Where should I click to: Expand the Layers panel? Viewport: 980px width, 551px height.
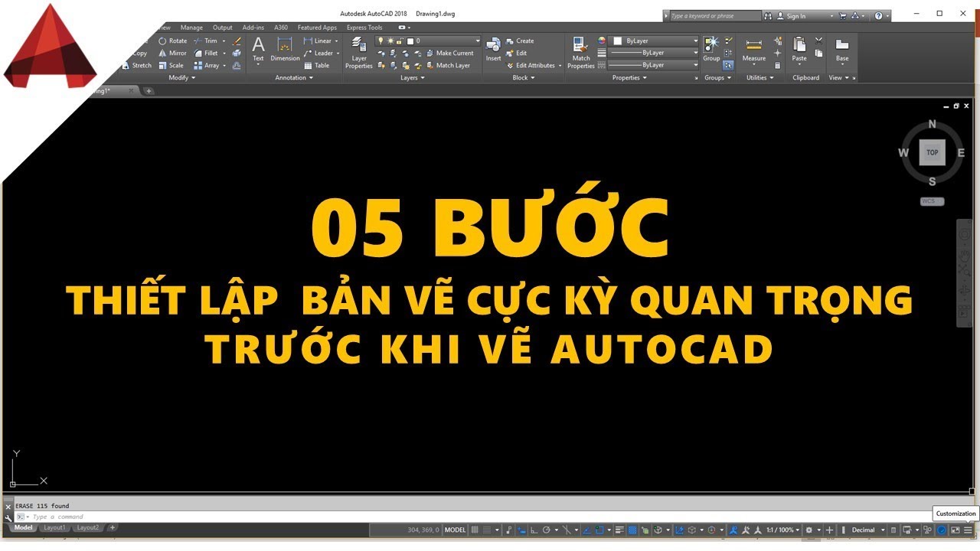(x=413, y=77)
